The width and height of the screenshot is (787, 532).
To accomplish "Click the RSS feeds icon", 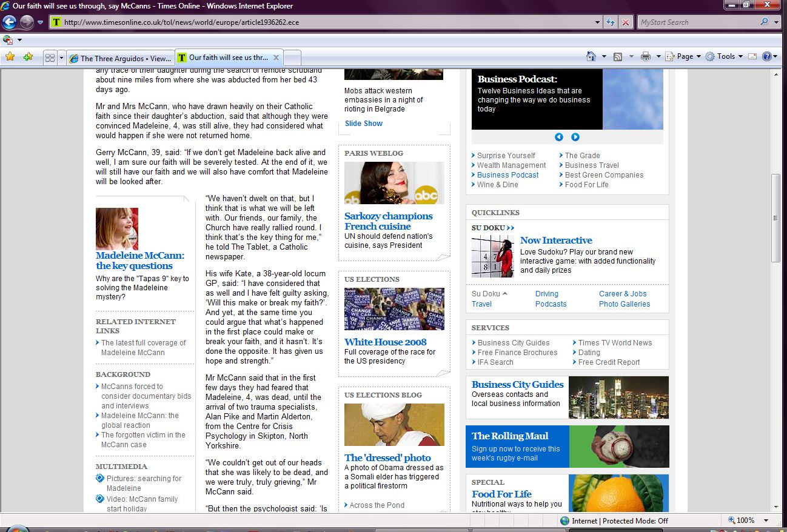I will tap(618, 56).
